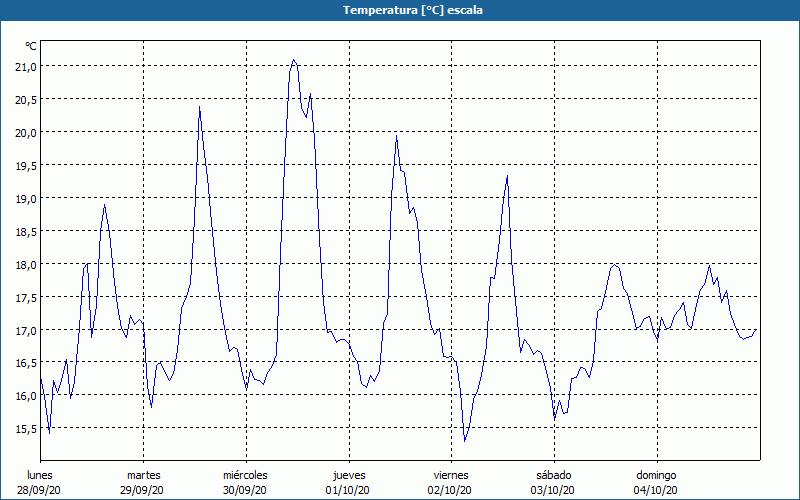Screen dimensions: 800x500
Task: Click the date 28/09/20
Action: (39, 490)
